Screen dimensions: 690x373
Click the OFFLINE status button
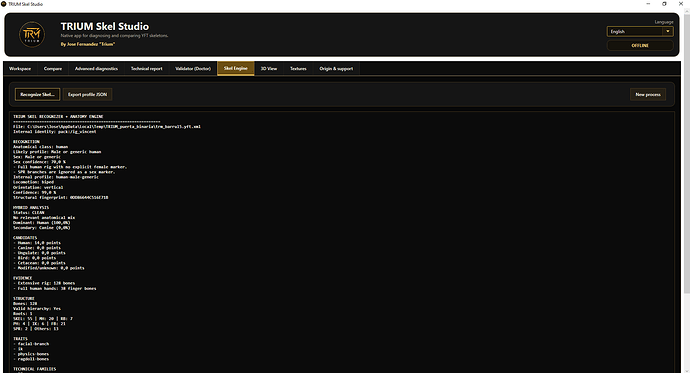tap(640, 45)
